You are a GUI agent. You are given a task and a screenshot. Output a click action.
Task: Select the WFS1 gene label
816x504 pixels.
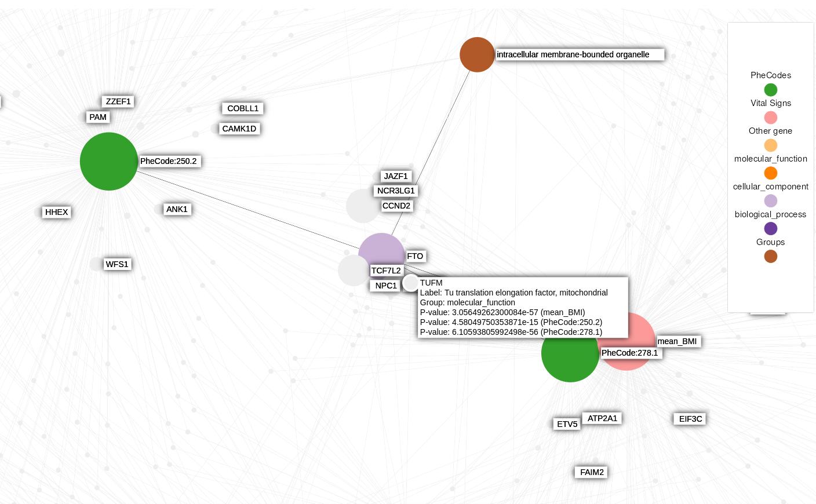pyautogui.click(x=116, y=264)
